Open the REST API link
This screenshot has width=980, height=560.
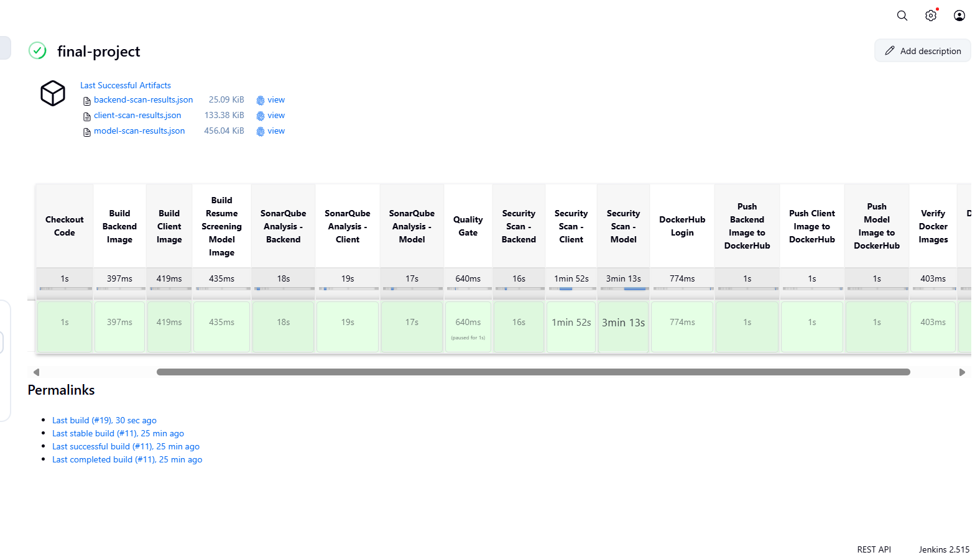(873, 549)
